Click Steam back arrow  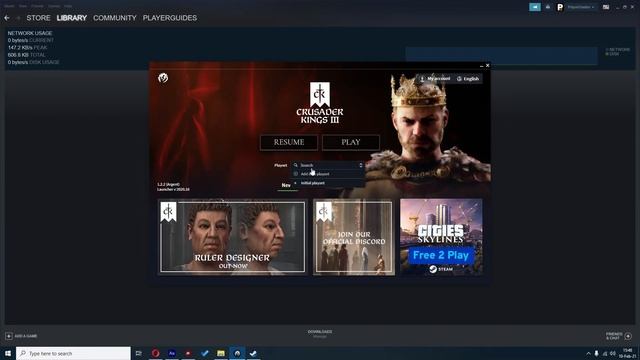7,18
